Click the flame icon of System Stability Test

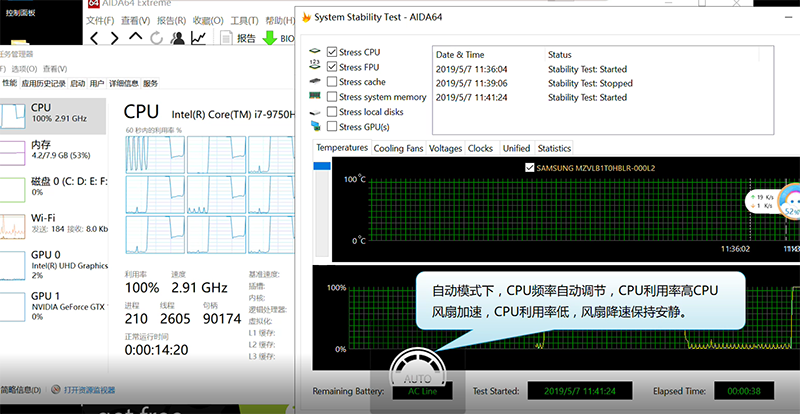tap(306, 17)
